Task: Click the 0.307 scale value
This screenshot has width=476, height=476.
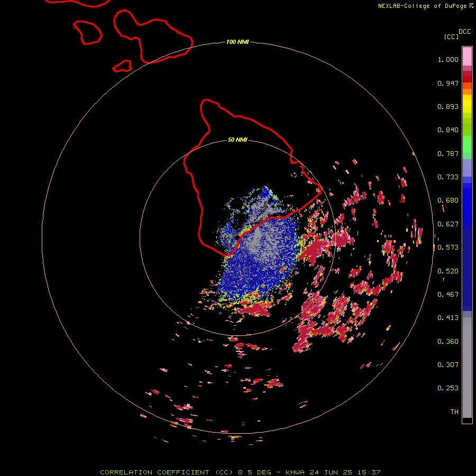Action: point(448,365)
